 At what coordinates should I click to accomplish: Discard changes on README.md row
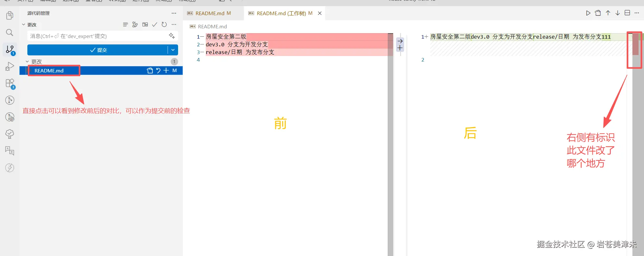click(x=158, y=71)
